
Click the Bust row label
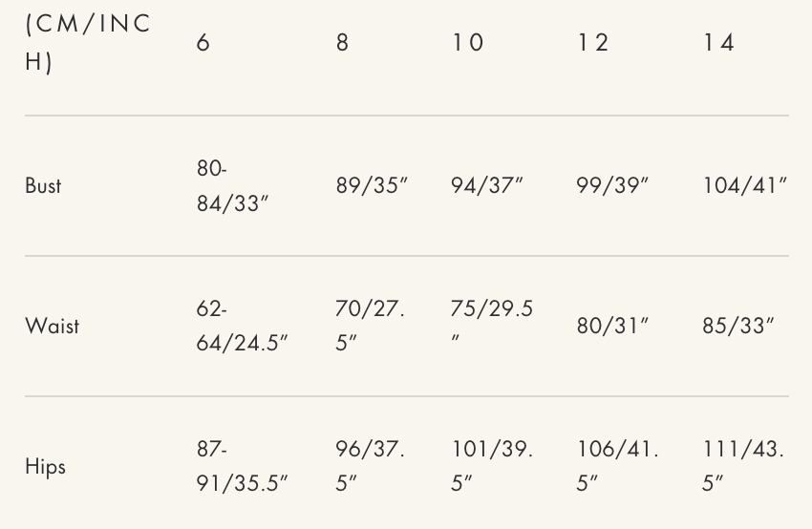(43, 186)
